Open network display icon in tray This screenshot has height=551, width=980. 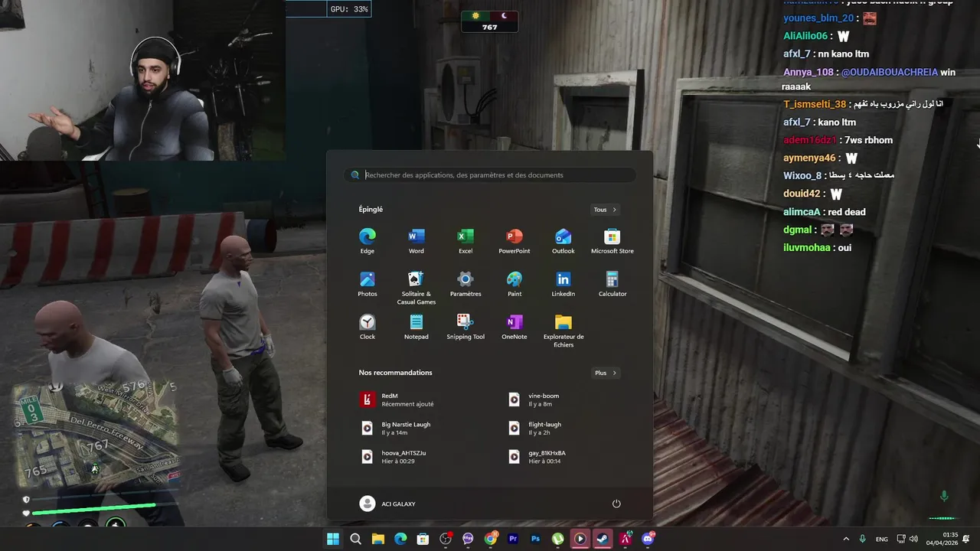tap(901, 539)
